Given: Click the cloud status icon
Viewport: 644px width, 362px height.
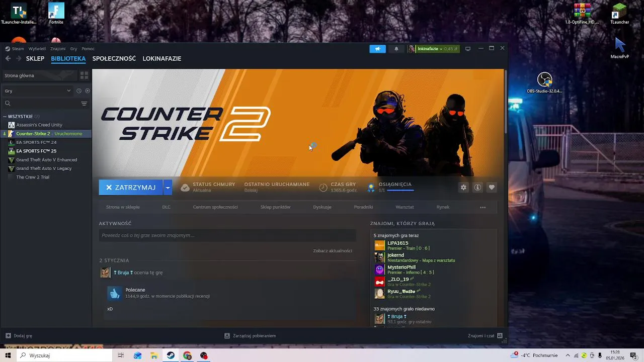Looking at the screenshot, I should point(185,188).
